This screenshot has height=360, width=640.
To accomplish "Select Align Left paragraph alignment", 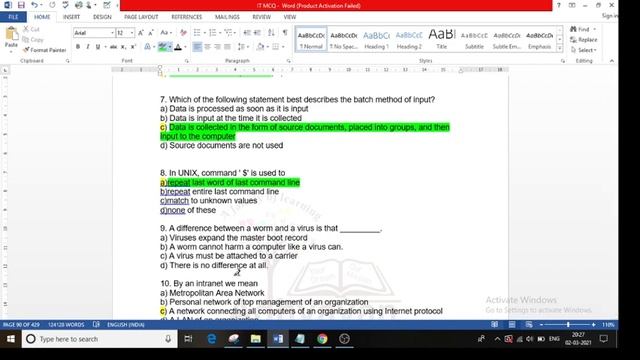I will (197, 47).
